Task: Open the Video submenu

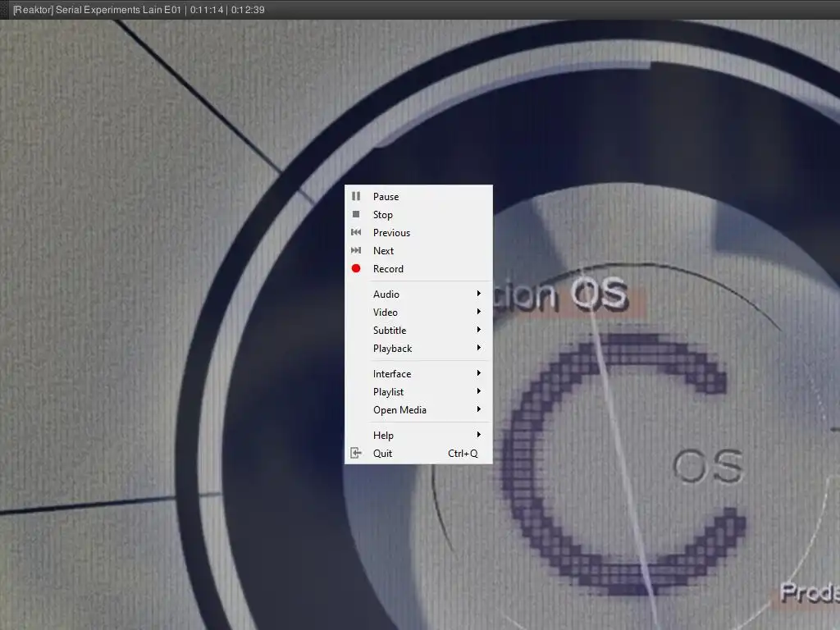Action: [x=418, y=313]
